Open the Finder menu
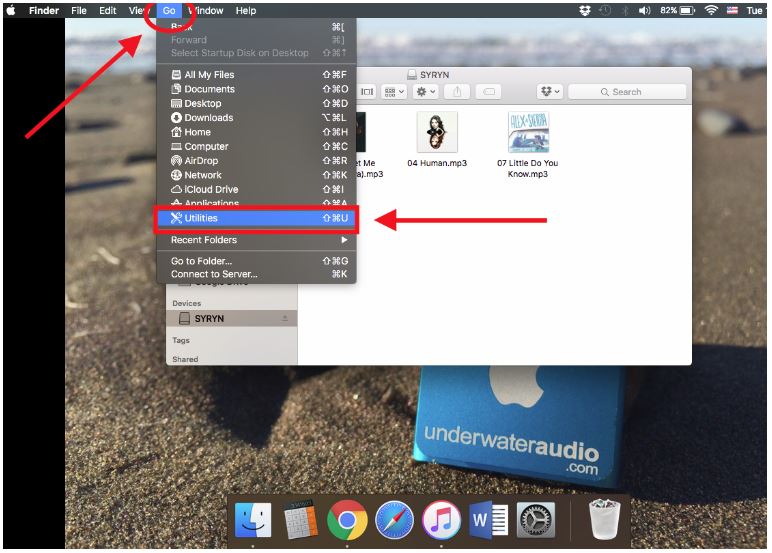Viewport: 772px width, 553px height. pos(44,10)
